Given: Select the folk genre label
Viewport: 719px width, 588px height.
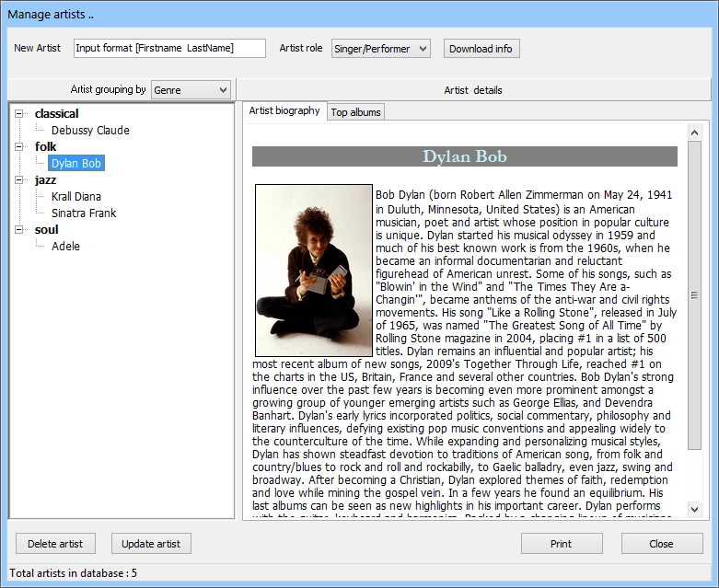Looking at the screenshot, I should (x=45, y=146).
